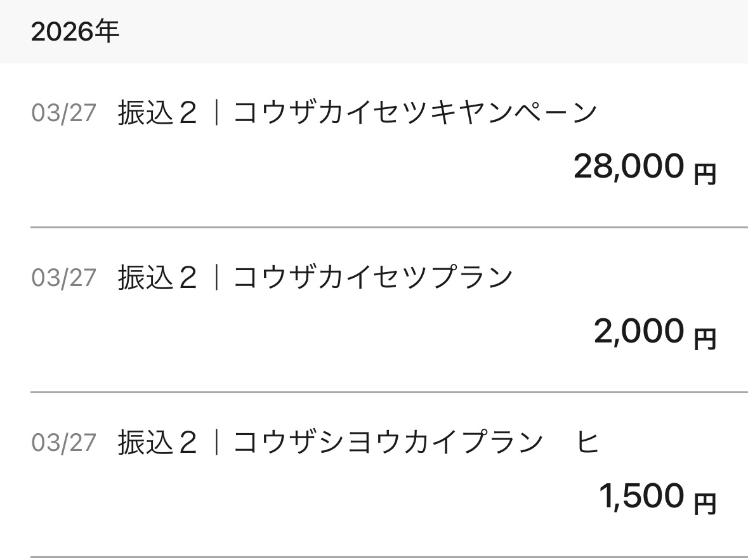
Task: Tap the 円 symbol beside 1,500
Action: pos(704,504)
